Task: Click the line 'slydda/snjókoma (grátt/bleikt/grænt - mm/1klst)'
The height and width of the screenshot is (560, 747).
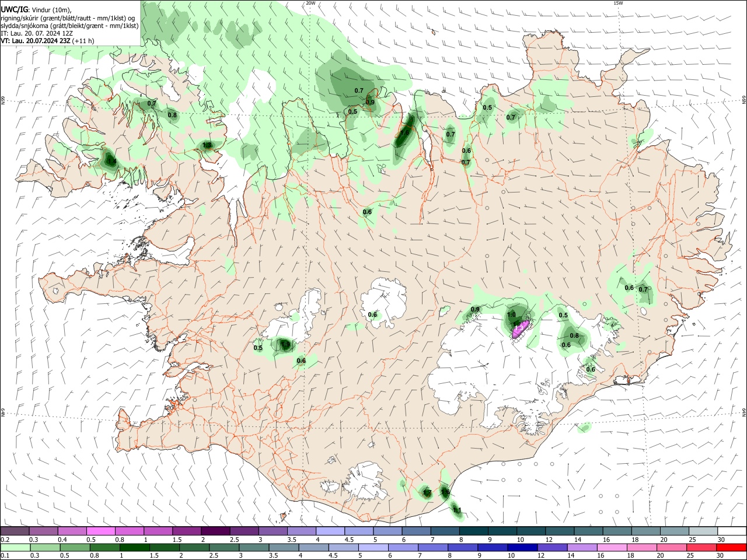Action: click(x=69, y=26)
